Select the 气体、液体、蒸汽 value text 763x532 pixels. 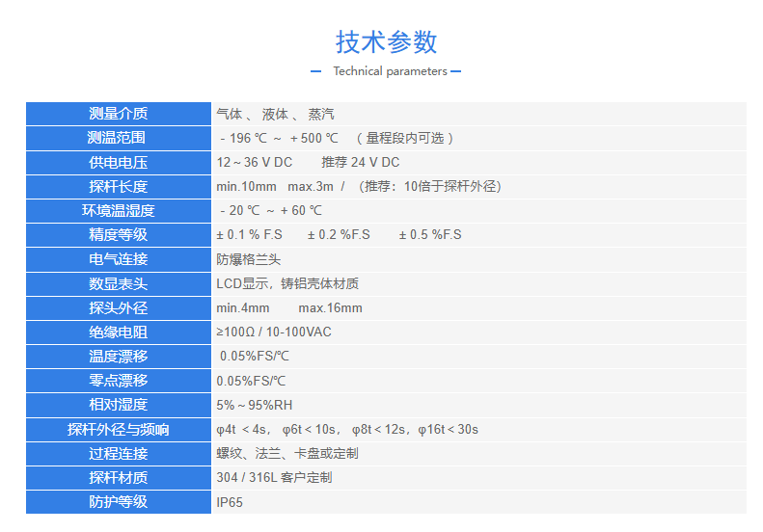tap(275, 114)
